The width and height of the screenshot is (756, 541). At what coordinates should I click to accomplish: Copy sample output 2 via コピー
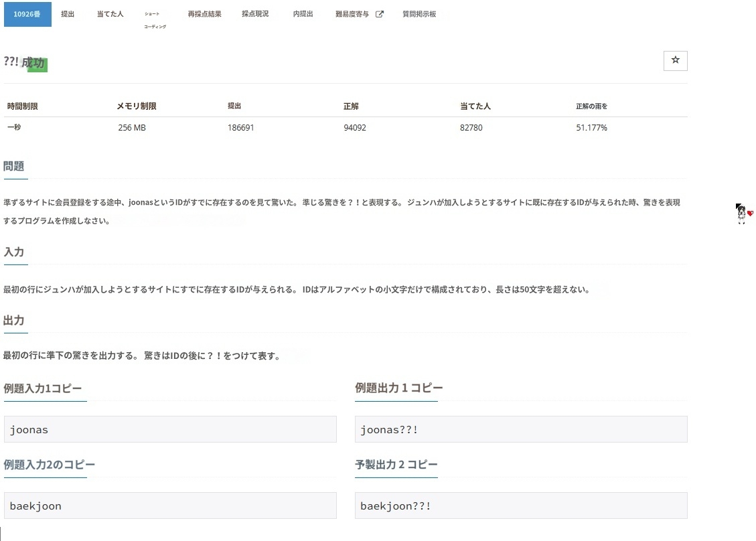[x=423, y=465]
